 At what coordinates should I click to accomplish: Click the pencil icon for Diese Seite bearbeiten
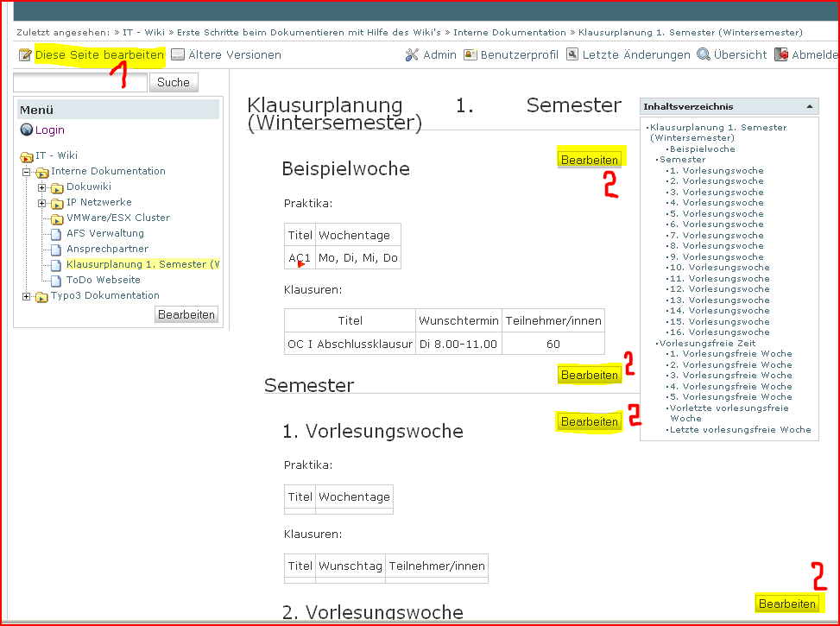25,55
